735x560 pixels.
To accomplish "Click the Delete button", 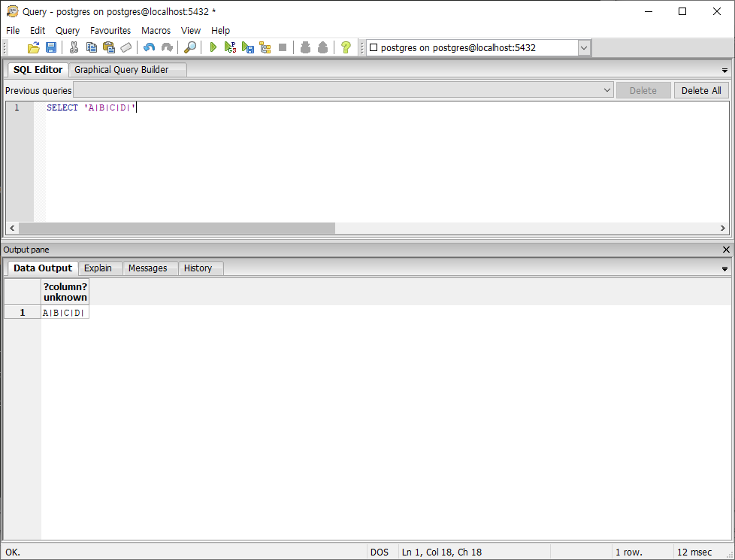I will (x=643, y=90).
